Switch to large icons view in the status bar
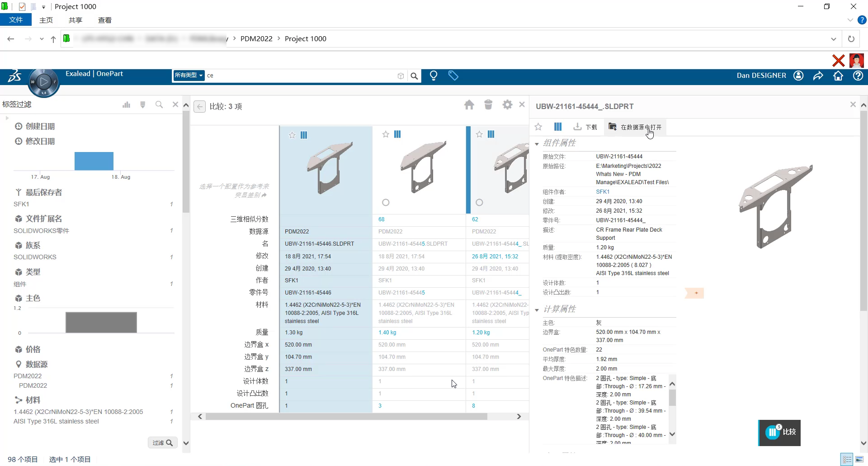Viewport: 868px width, 466px height. [860, 459]
